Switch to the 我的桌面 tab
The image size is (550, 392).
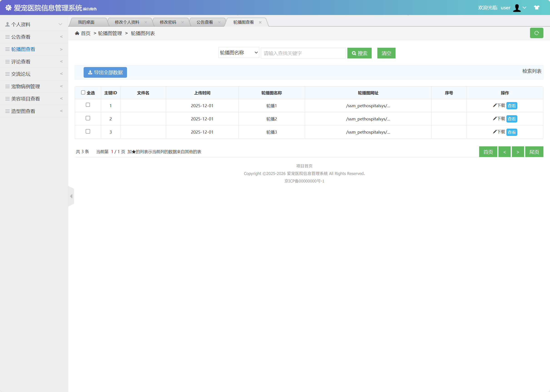click(86, 22)
